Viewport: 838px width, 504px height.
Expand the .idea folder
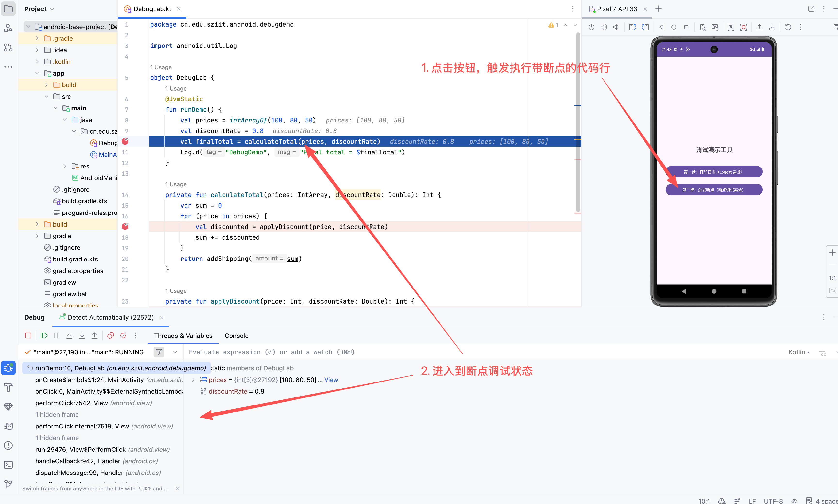(x=37, y=50)
